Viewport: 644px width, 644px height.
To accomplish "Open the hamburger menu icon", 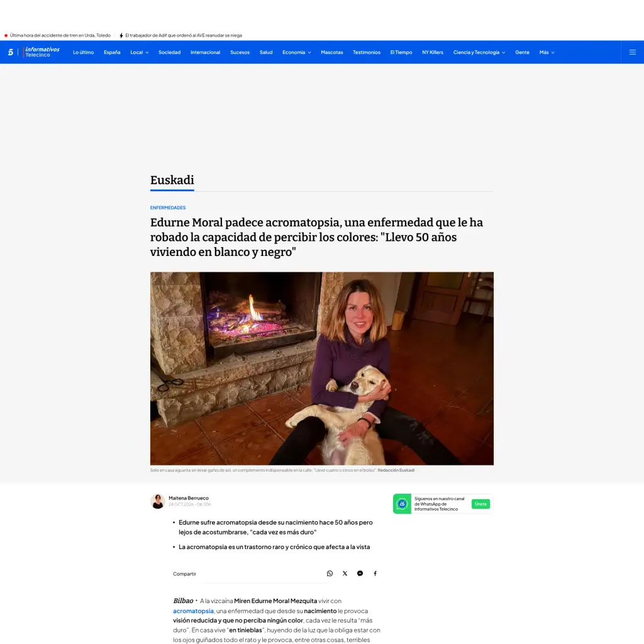I will click(x=632, y=52).
